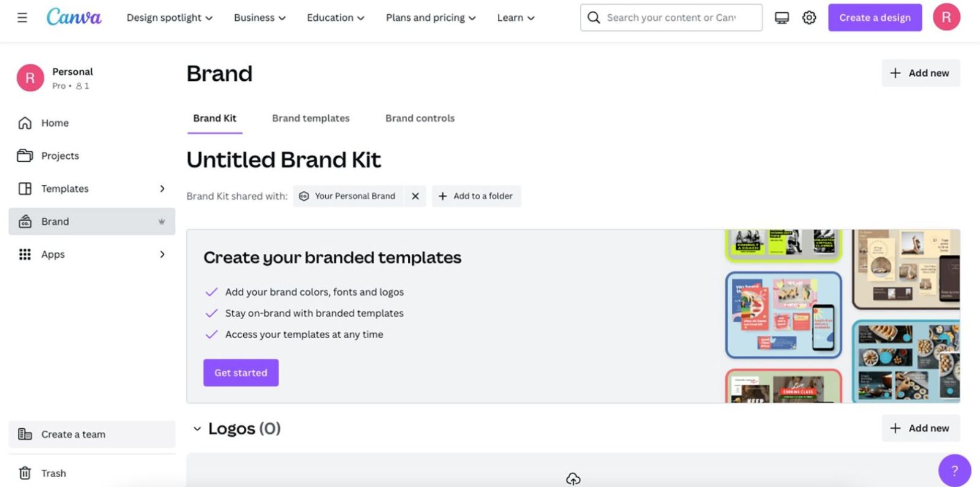
Task: Expand the Design spotlight dropdown
Action: 169,18
